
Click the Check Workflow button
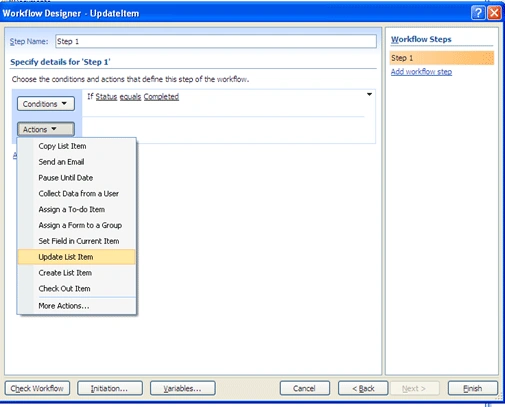click(37, 388)
